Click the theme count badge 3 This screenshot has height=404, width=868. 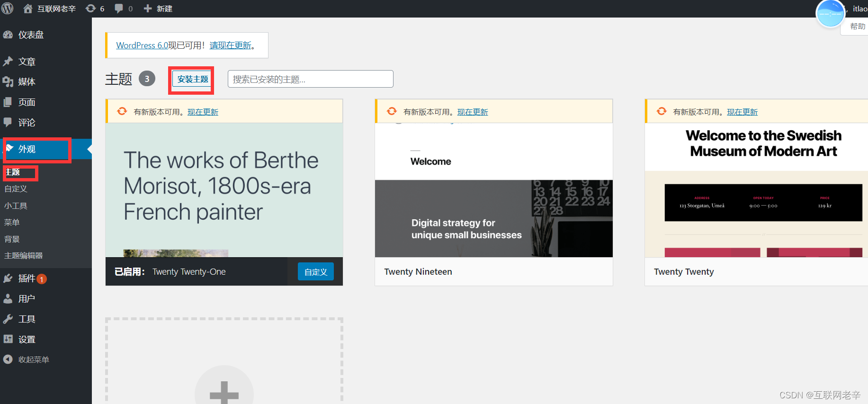click(x=147, y=79)
